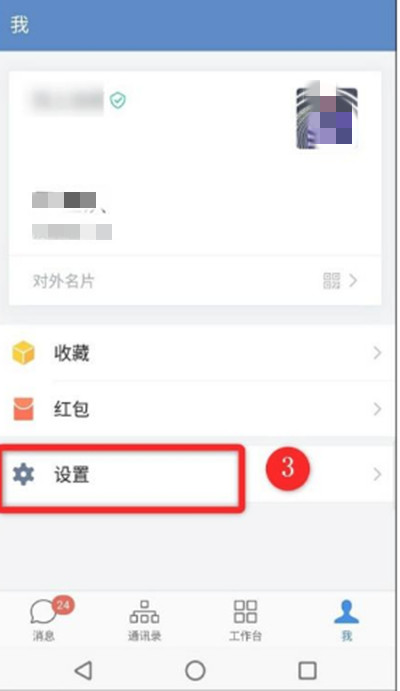The width and height of the screenshot is (400, 691).
Task: Open the 红包 menu item
Action: pyautogui.click(x=198, y=409)
